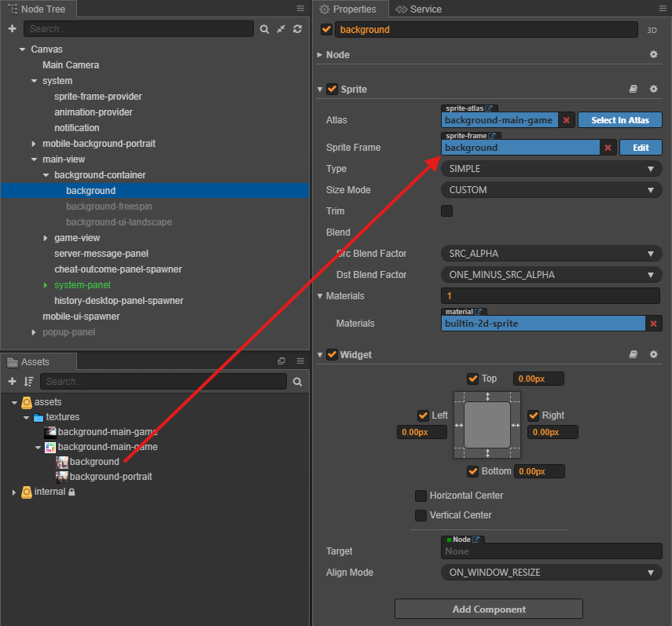Click the add node plus icon
Viewport: 672px width, 626px height.
pyautogui.click(x=12, y=29)
